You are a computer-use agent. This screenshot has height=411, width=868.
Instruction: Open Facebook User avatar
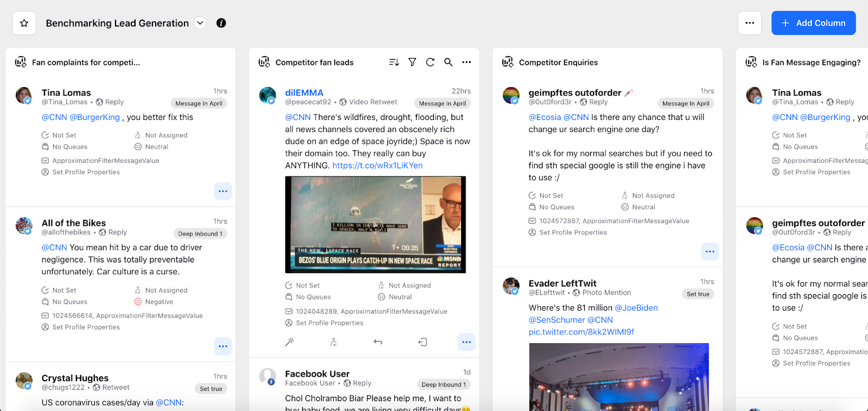(x=267, y=376)
